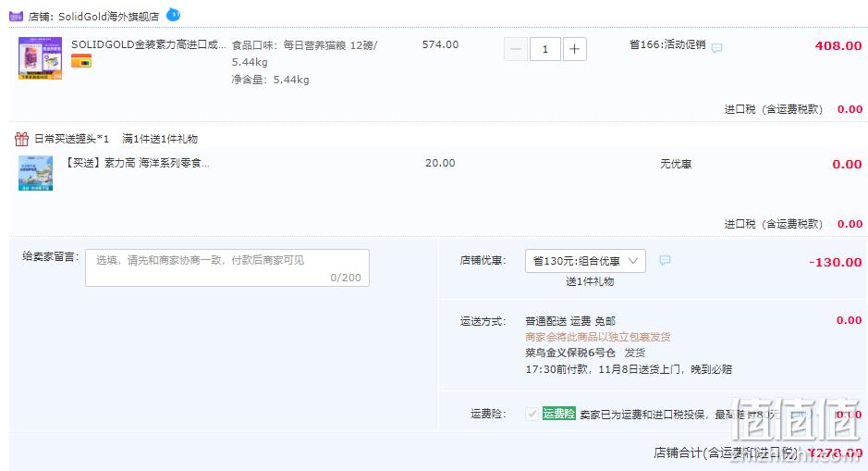
Task: Click 无优惠 in the gift row
Action: [x=676, y=164]
